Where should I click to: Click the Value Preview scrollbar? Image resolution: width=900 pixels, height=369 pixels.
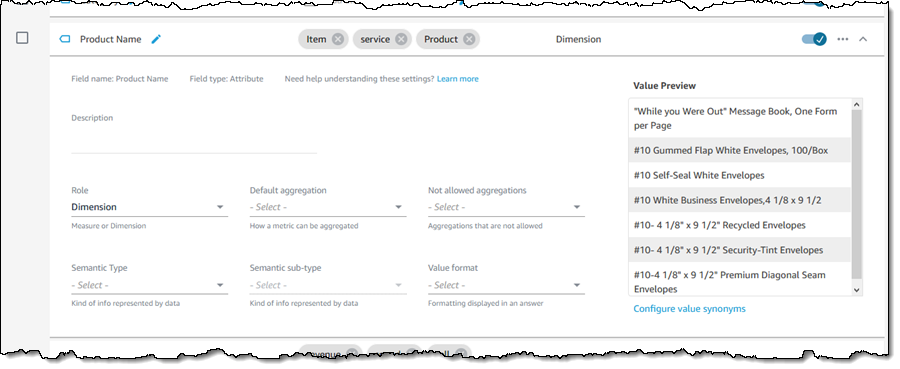[x=857, y=197]
